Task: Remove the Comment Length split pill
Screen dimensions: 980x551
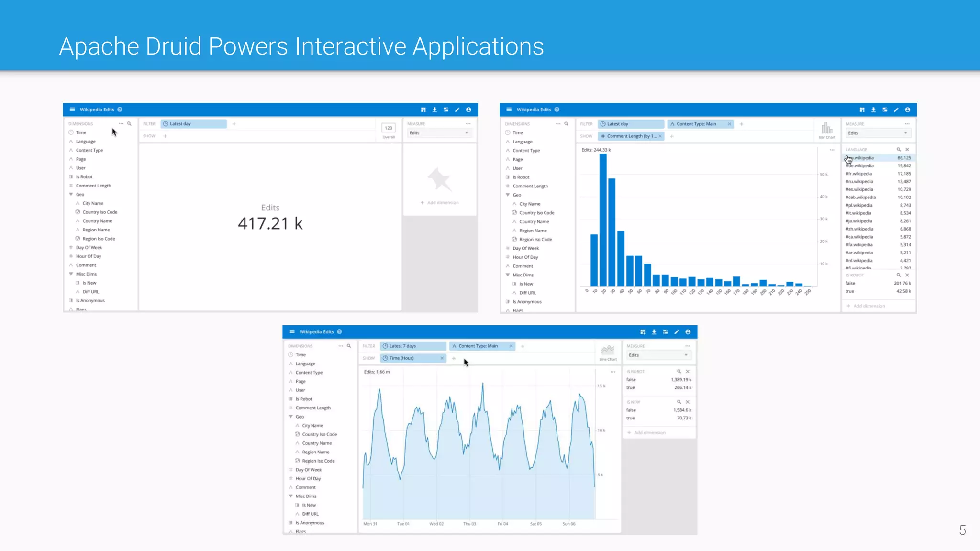Action: point(660,136)
